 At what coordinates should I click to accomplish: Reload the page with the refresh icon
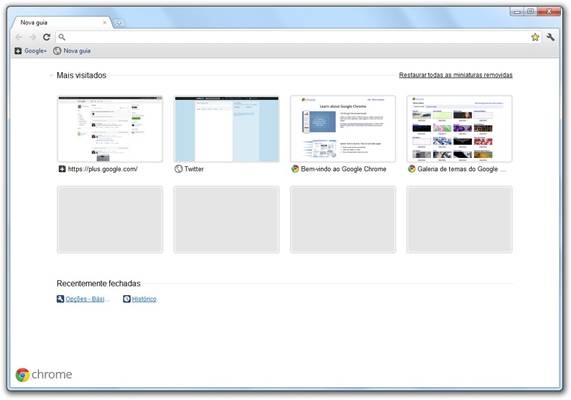[x=46, y=37]
